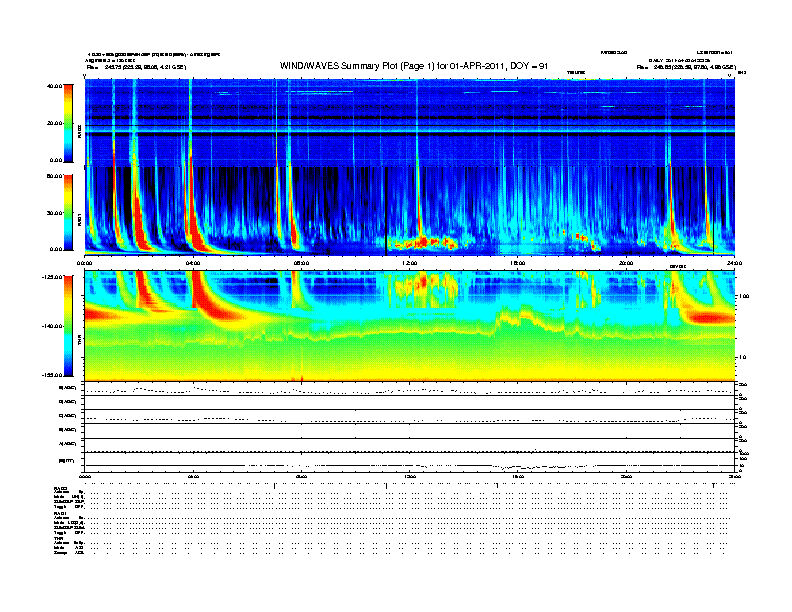792x612 pixels.
Task: Click the 12:00 label below RAD1 spectrogram
Action: 410,263
